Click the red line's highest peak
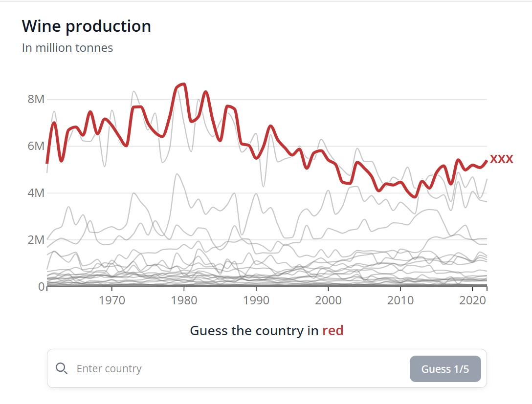 tap(183, 84)
